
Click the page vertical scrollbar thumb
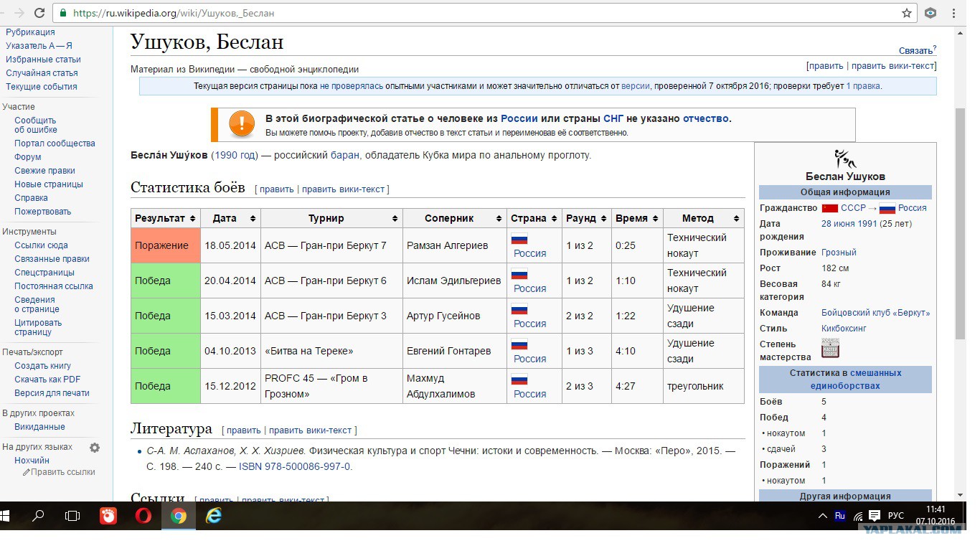click(x=960, y=224)
